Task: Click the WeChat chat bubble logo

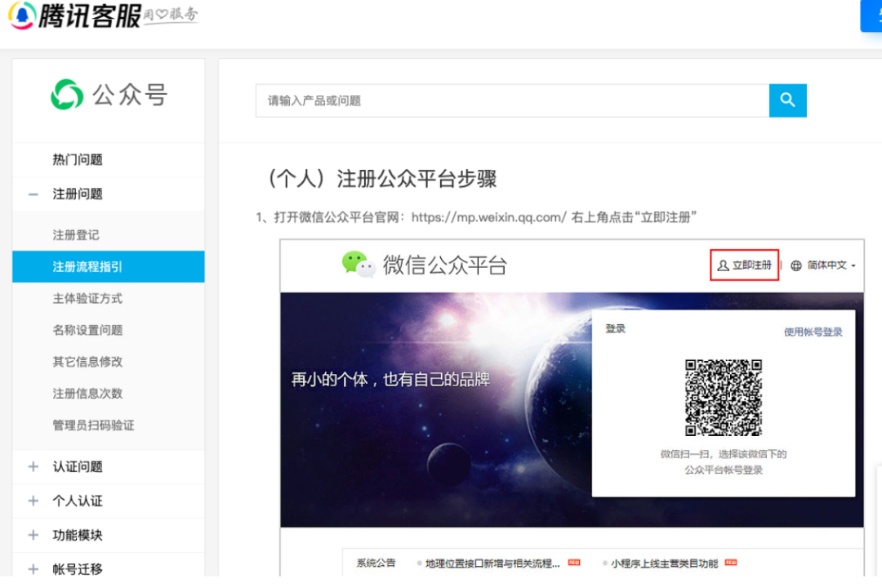Action: 358,264
